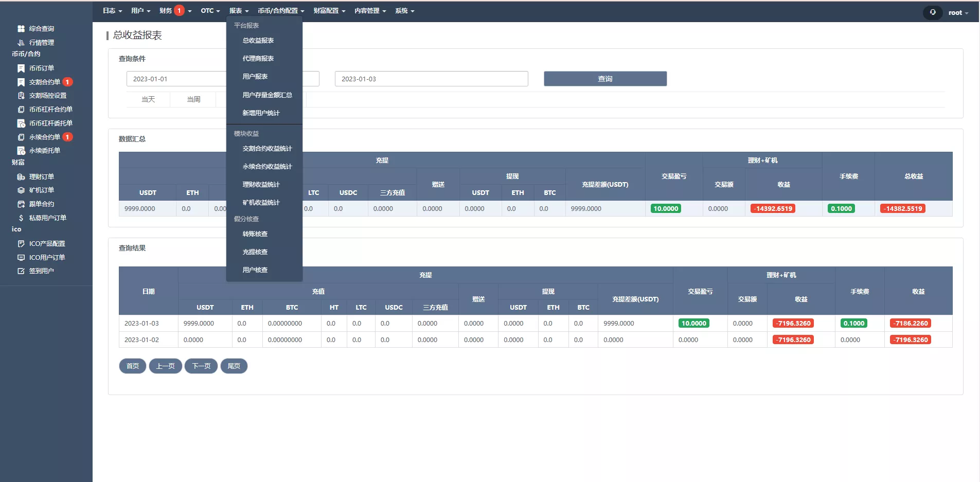The image size is (980, 482).
Task: Click the 综合查询 grid icon in sidebar
Action: pos(21,29)
